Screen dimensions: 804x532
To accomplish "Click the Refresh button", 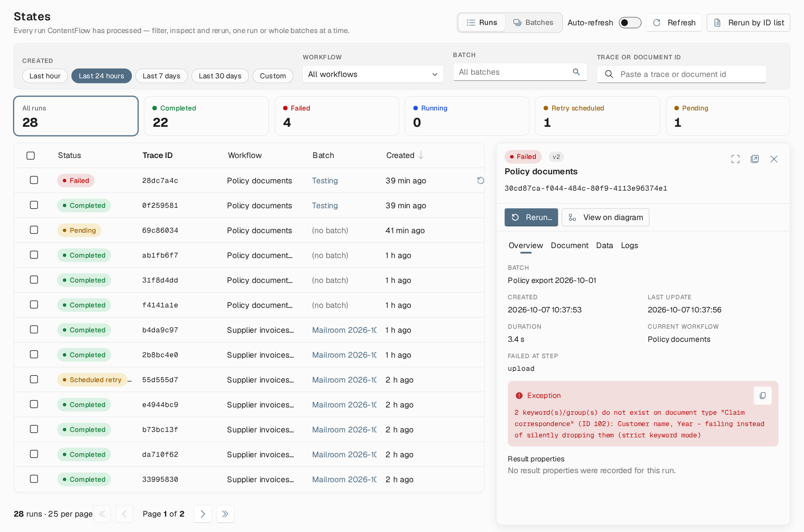I will pyautogui.click(x=674, y=23).
